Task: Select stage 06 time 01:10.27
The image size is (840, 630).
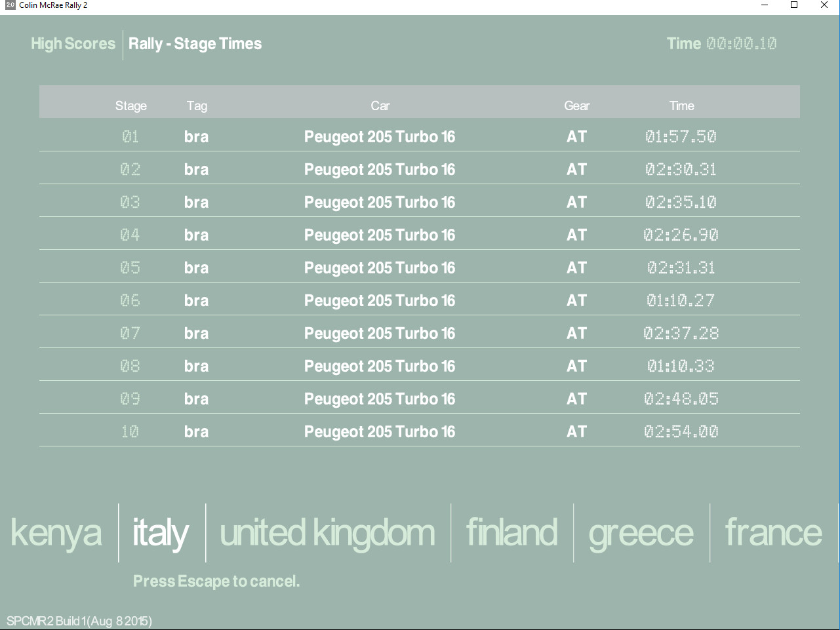Action: tap(681, 300)
